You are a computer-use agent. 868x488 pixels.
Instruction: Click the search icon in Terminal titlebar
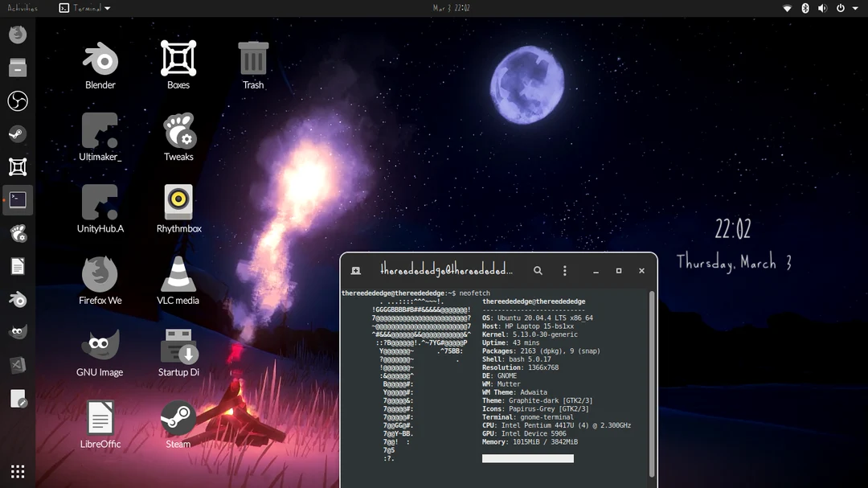pos(538,271)
